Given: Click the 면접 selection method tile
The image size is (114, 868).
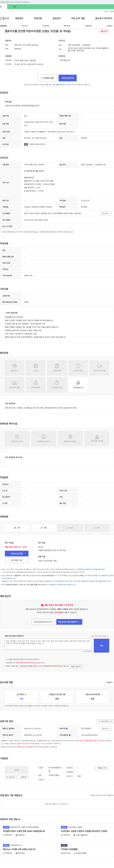Looking at the screenshot, I should coord(44,528).
